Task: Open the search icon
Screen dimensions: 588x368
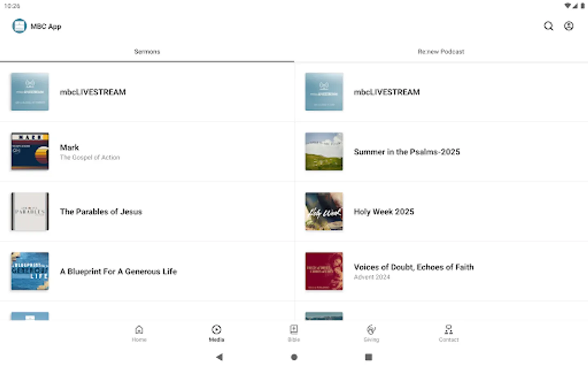Action: coord(548,26)
